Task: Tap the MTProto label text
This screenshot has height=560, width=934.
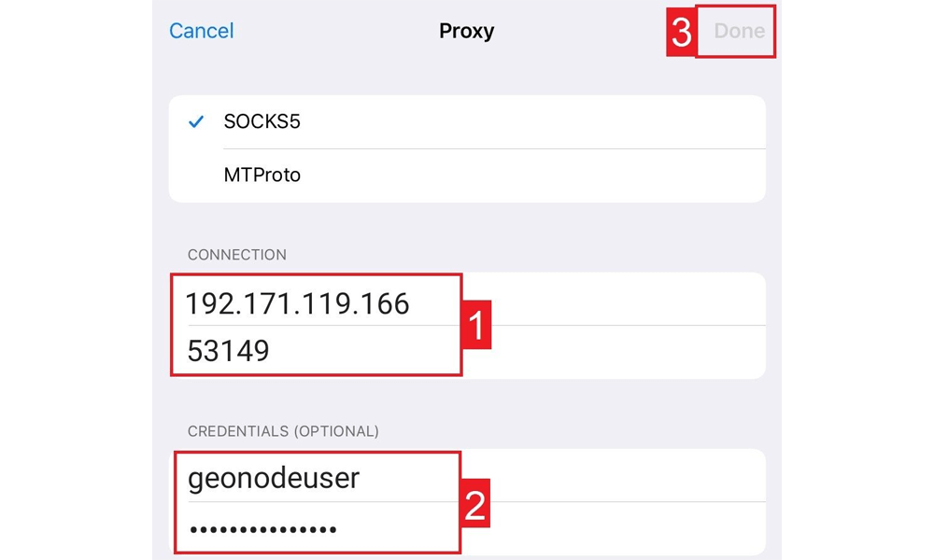Action: [262, 175]
